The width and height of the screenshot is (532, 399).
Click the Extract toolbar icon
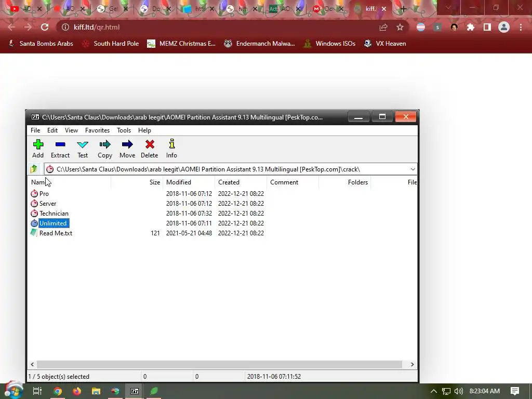click(x=60, y=149)
